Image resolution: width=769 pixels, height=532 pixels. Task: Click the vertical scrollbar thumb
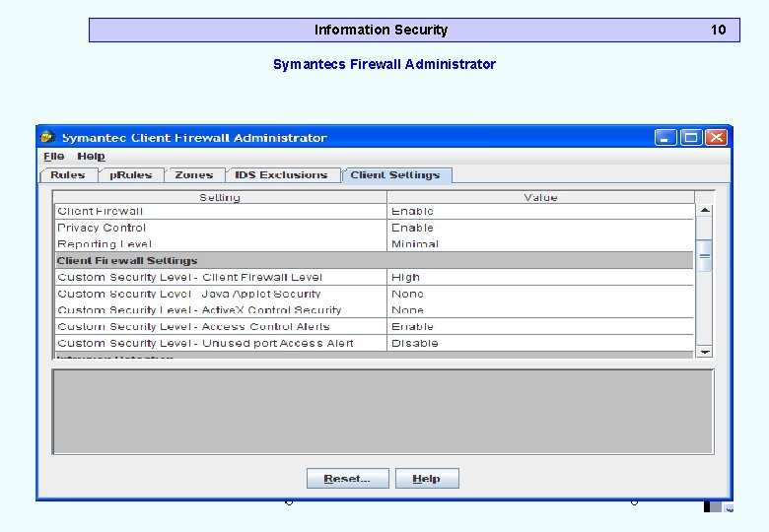(705, 255)
